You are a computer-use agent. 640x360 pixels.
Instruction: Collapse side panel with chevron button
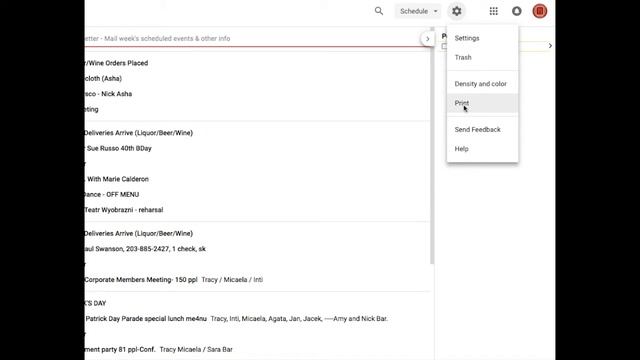(427, 39)
